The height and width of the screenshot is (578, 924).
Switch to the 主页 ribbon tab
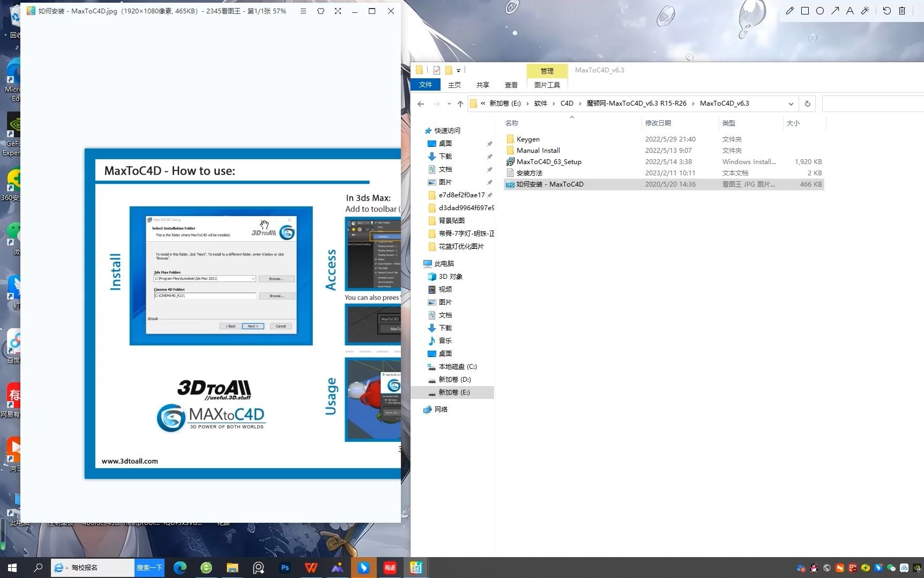(454, 85)
